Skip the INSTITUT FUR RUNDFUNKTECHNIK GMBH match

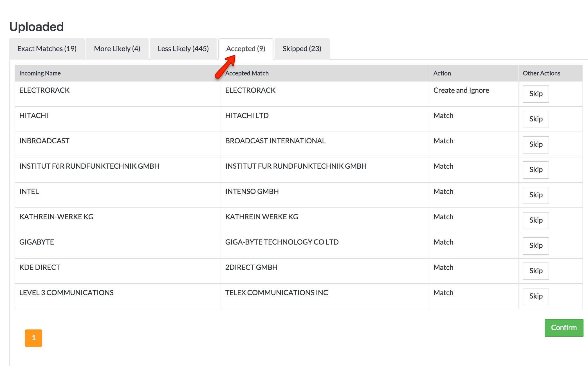click(535, 170)
